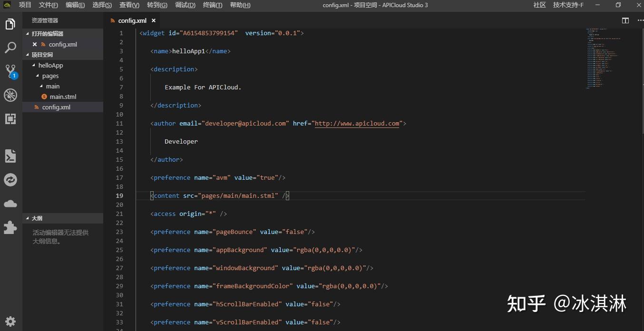The image size is (644, 331).
Task: Open the Debug icon in activity bar
Action: coord(10,95)
